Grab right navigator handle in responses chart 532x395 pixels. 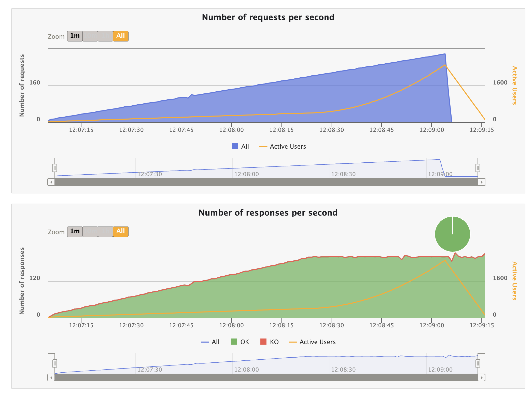tap(478, 363)
